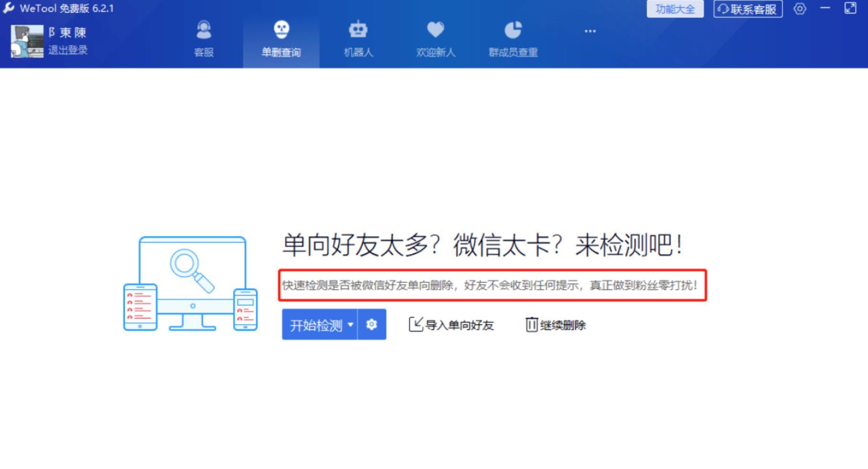
Task: Click the 联系客服 button
Action: pyautogui.click(x=748, y=9)
